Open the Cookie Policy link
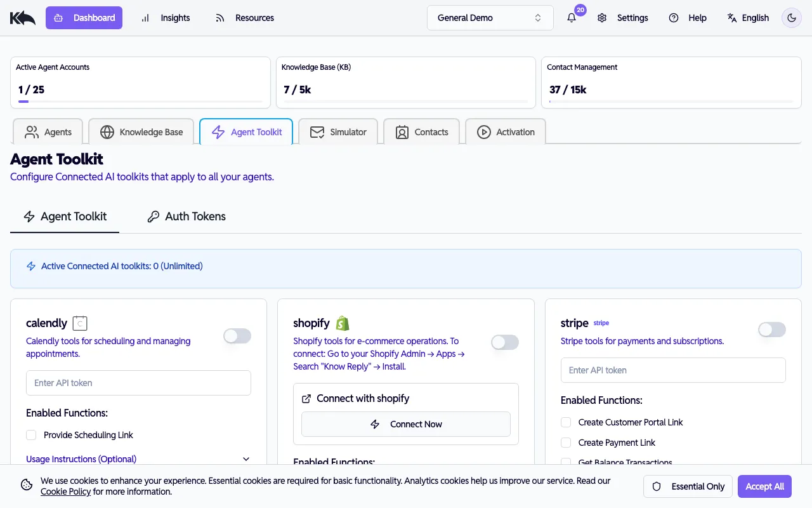This screenshot has height=508, width=812. click(65, 491)
